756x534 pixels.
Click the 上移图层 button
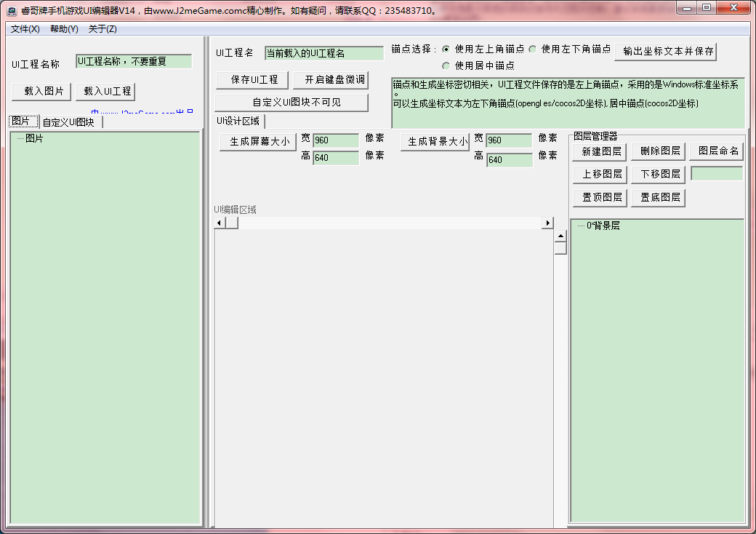click(600, 174)
